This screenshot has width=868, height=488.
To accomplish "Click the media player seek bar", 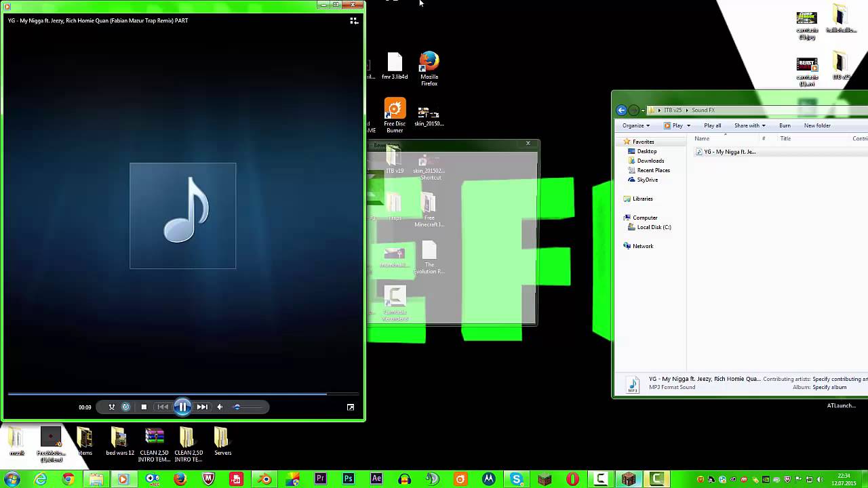I will coord(183,394).
